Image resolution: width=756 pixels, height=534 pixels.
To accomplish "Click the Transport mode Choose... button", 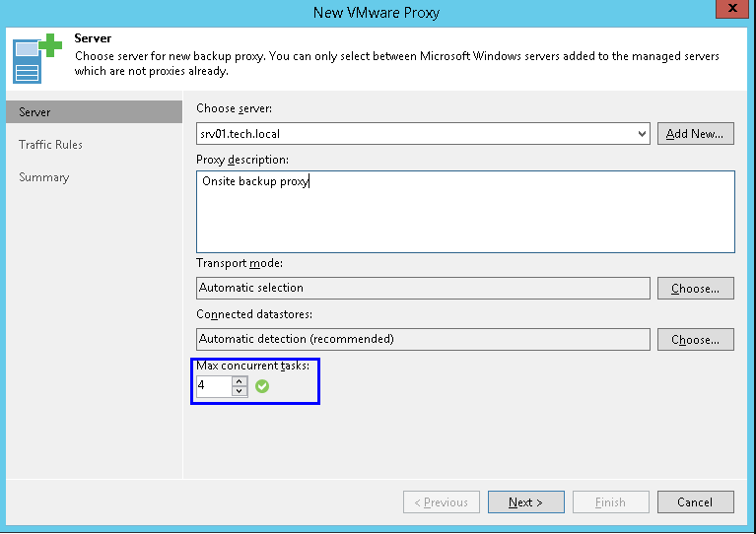I will (695, 289).
